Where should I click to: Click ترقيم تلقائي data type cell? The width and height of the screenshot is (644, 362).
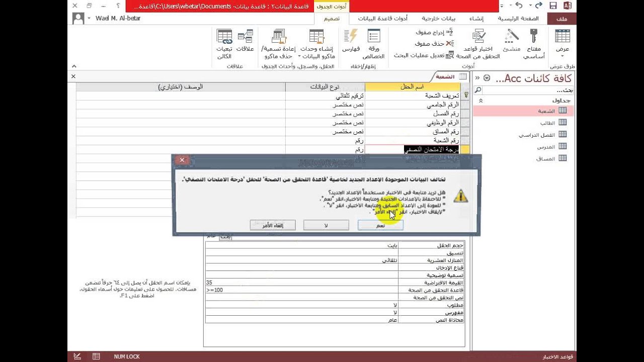325,95
